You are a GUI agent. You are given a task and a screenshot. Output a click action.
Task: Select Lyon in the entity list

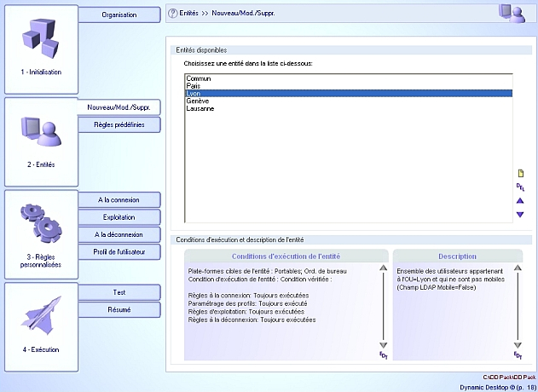(x=349, y=93)
